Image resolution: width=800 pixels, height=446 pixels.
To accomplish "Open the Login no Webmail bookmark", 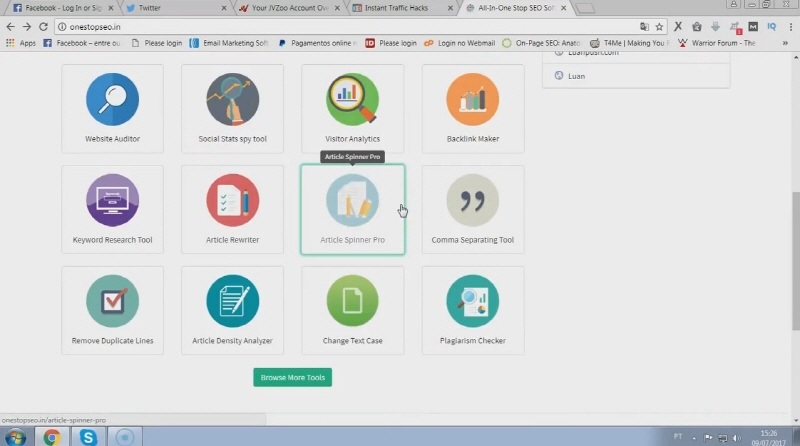I will point(460,43).
